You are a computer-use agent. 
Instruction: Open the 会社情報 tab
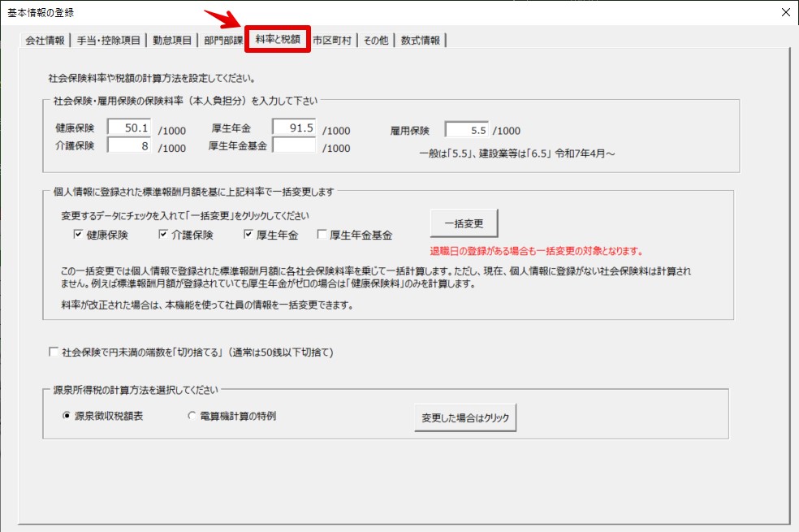pos(45,41)
